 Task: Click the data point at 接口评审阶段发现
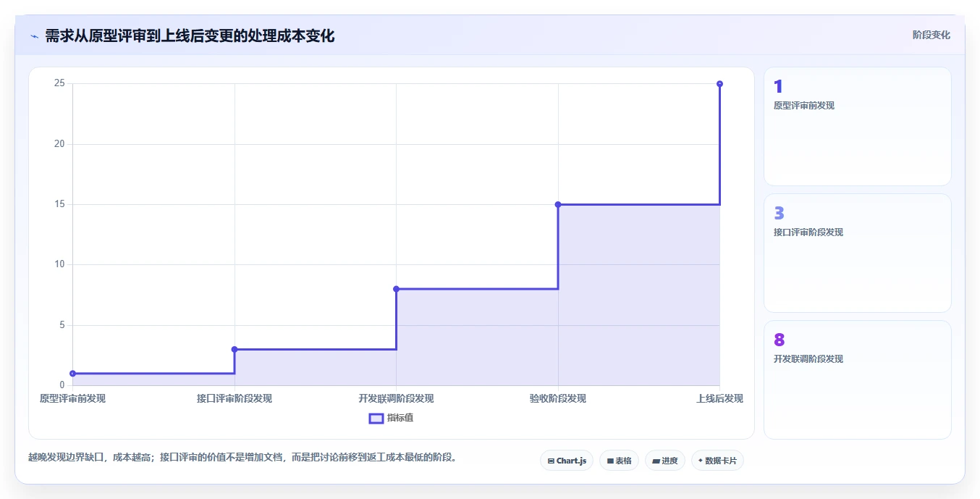[x=235, y=349]
